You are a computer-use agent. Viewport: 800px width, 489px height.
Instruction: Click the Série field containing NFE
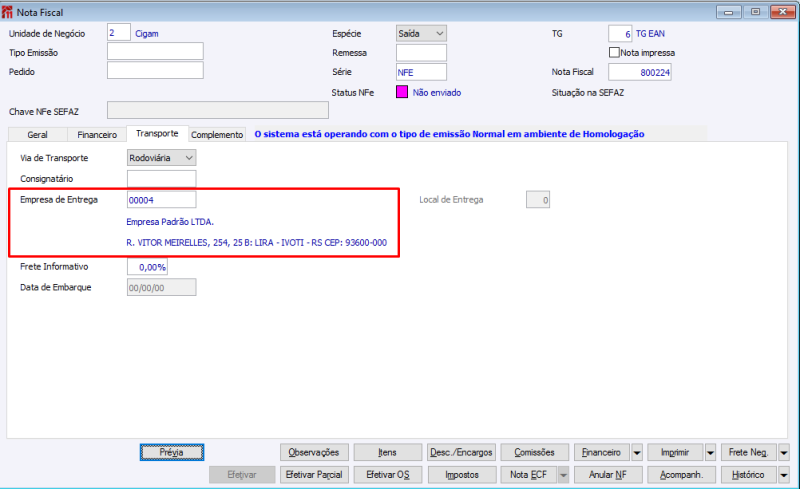tap(421, 72)
